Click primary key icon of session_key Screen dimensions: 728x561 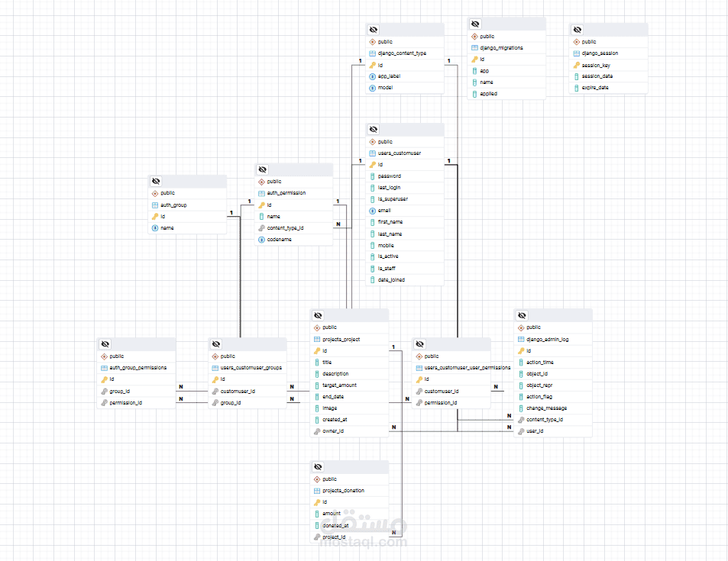click(x=576, y=65)
